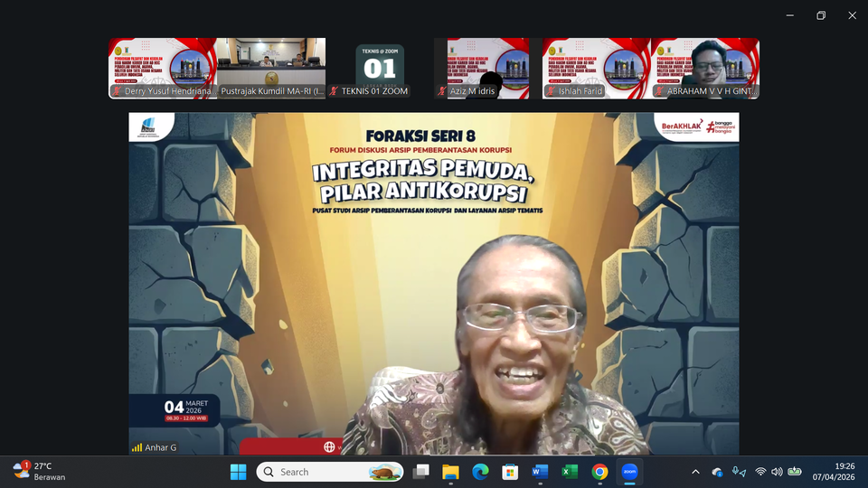Screen dimensions: 868x488
Task: Click microphone in-use tray icon
Action: click(739, 472)
